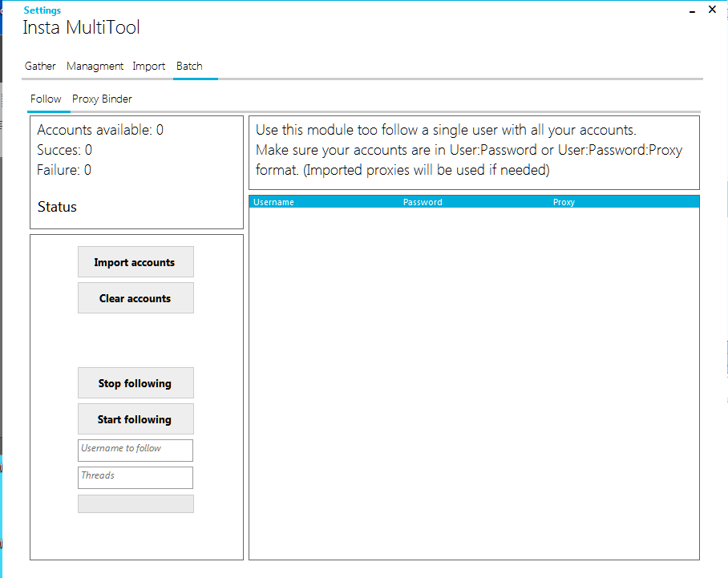The height and width of the screenshot is (578, 728).
Task: Sort by the Proxy column header
Action: (x=564, y=202)
